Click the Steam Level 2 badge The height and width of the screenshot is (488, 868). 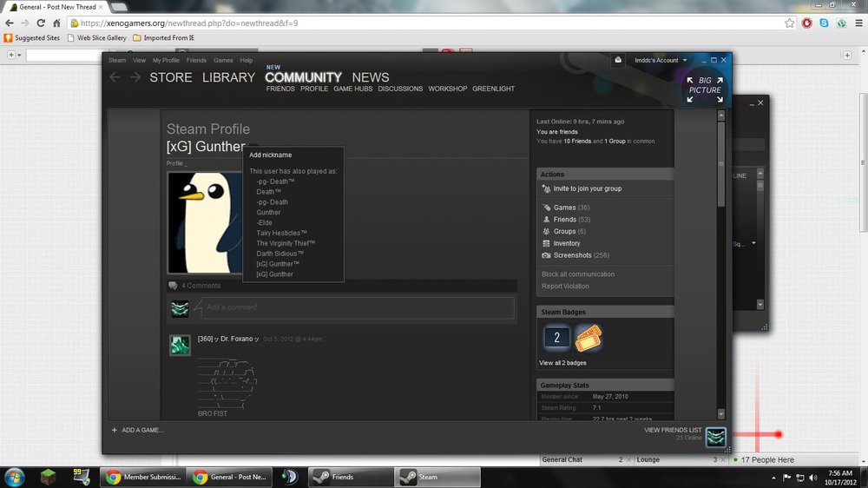pyautogui.click(x=556, y=337)
